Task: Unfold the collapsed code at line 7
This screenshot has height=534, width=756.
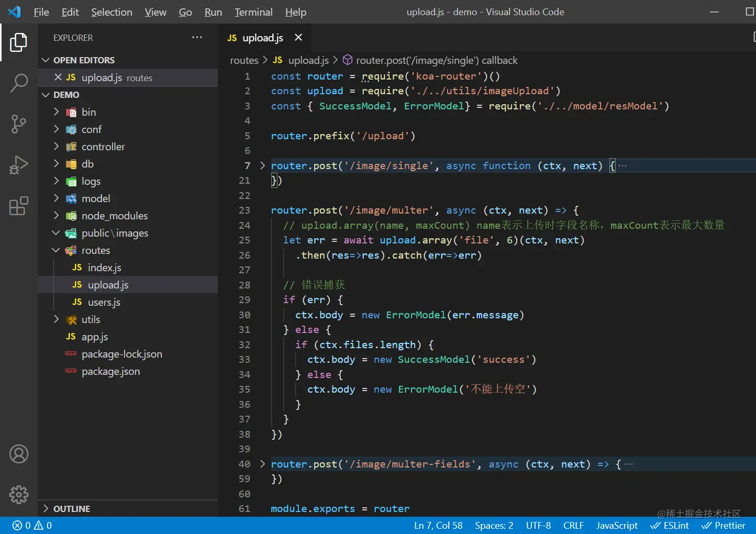Action: point(262,165)
